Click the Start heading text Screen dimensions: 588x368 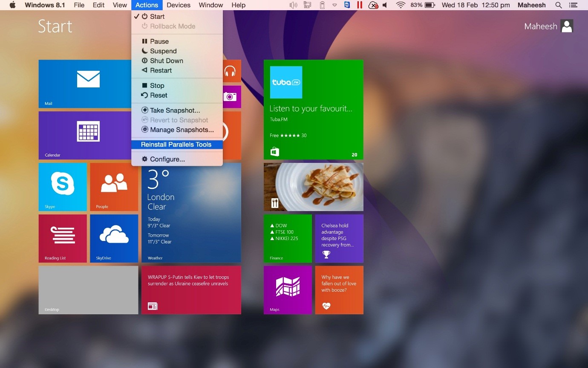click(x=55, y=26)
